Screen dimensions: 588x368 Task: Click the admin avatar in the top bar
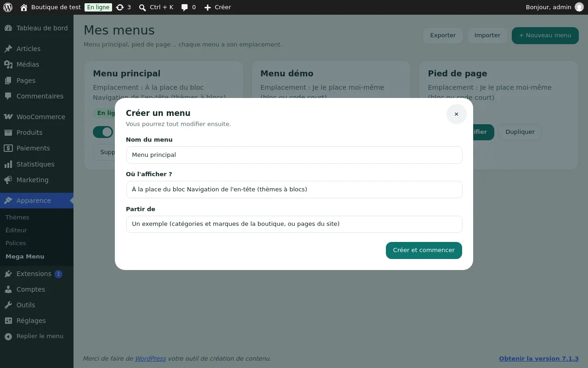[x=579, y=7]
